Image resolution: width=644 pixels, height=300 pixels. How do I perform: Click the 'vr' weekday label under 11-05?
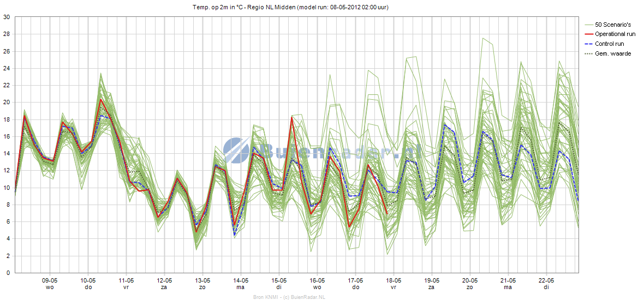[x=126, y=287]
